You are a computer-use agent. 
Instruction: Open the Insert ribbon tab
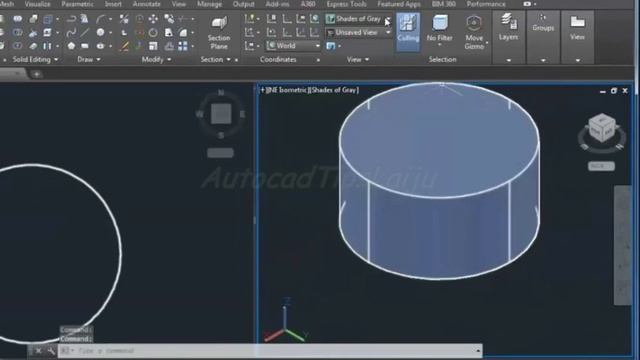(x=113, y=4)
